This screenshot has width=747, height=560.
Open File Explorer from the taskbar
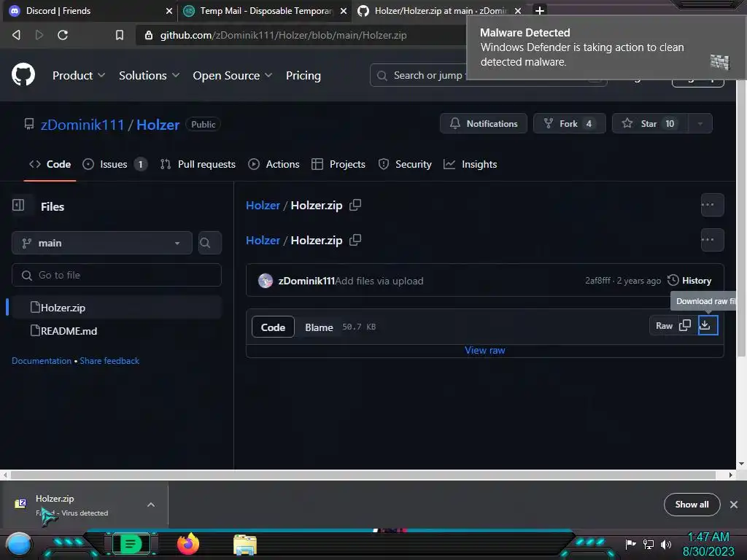[x=245, y=545]
